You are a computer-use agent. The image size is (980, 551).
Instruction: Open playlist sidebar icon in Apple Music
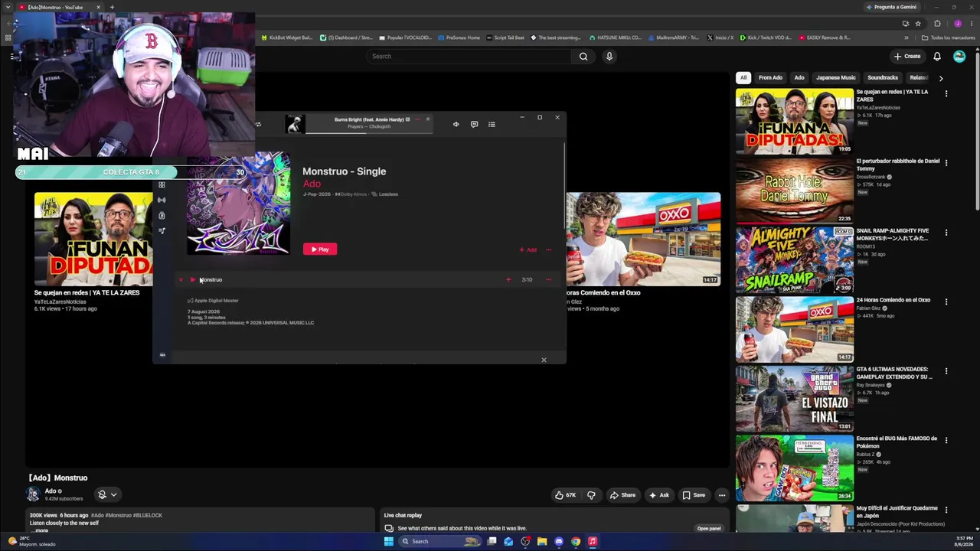point(162,230)
